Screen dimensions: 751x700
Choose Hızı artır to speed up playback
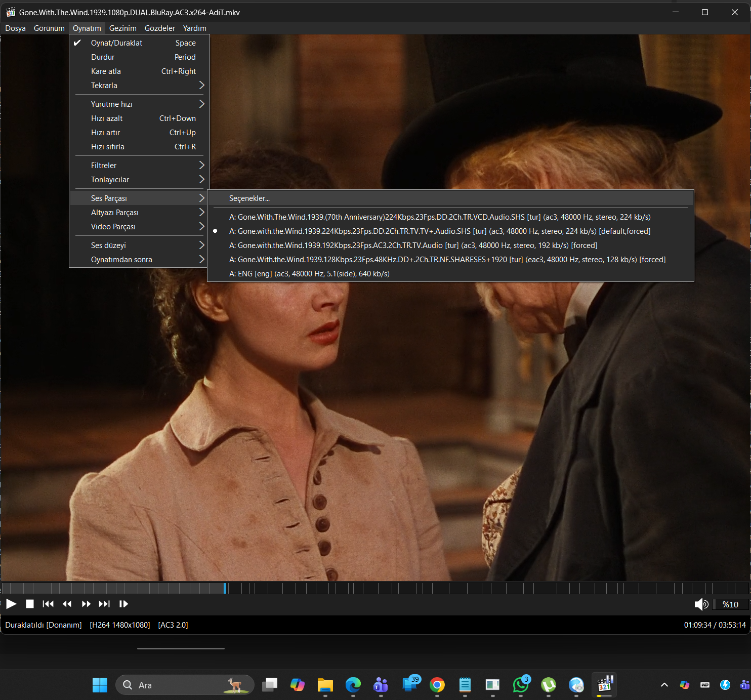[x=140, y=133]
